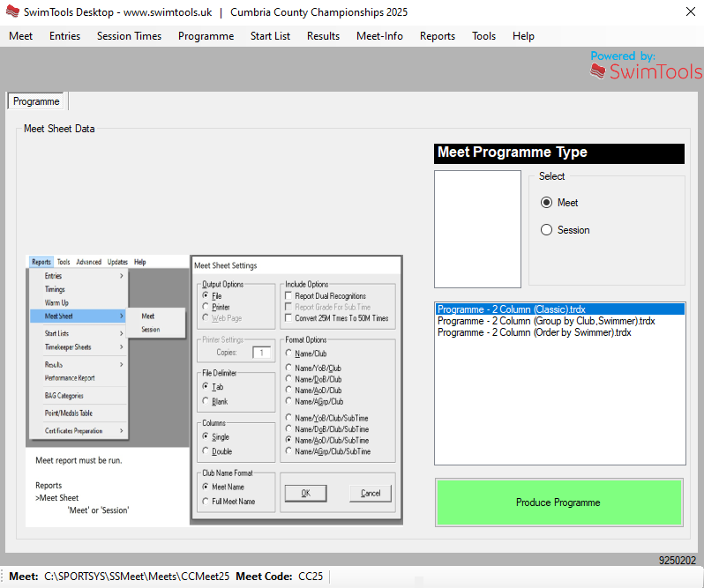Image resolution: width=704 pixels, height=588 pixels.
Task: Open the Results menu
Action: (x=323, y=36)
